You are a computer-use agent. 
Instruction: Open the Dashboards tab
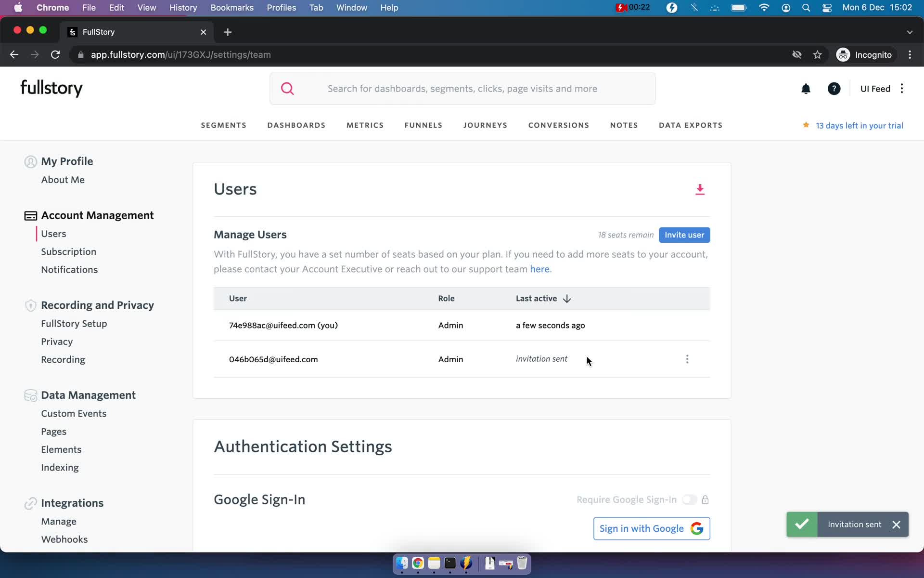(x=296, y=125)
